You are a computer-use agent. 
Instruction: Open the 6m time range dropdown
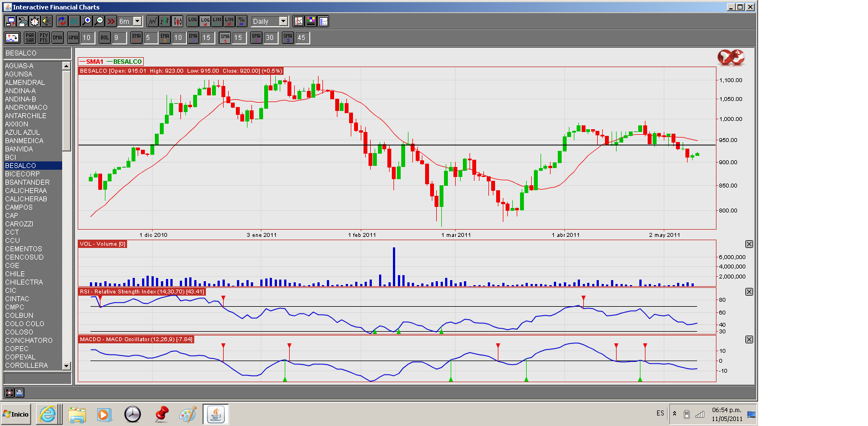pos(137,21)
